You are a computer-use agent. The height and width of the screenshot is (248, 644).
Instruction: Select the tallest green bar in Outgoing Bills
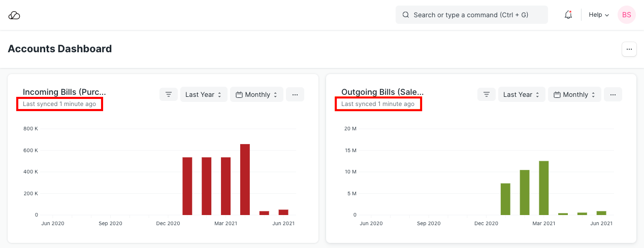(x=544, y=188)
